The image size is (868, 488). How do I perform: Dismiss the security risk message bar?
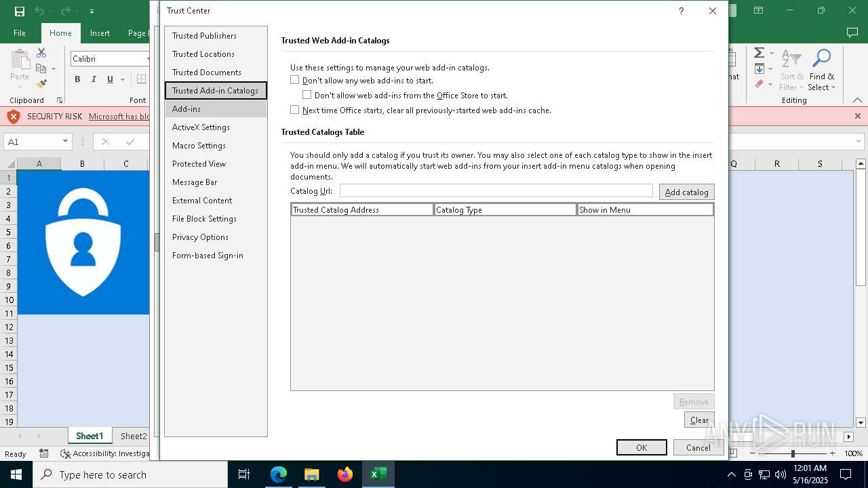[857, 116]
